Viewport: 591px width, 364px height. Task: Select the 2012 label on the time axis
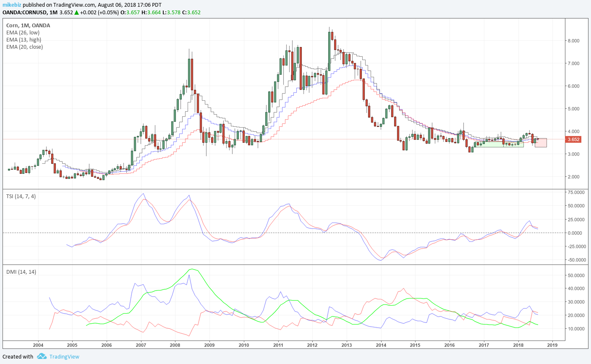point(312,345)
